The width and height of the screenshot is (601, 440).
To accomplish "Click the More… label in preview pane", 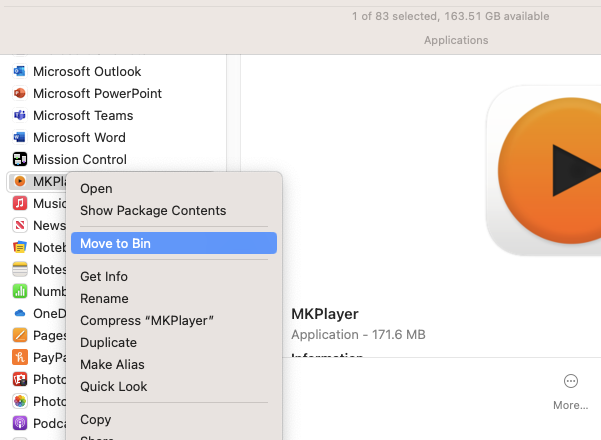I will [x=570, y=405].
